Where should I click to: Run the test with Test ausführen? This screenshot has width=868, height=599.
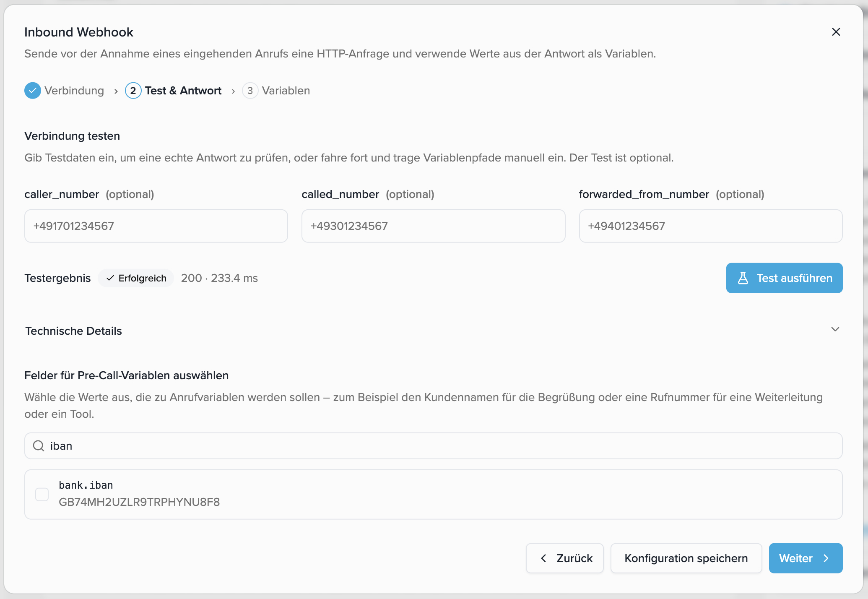pyautogui.click(x=784, y=278)
